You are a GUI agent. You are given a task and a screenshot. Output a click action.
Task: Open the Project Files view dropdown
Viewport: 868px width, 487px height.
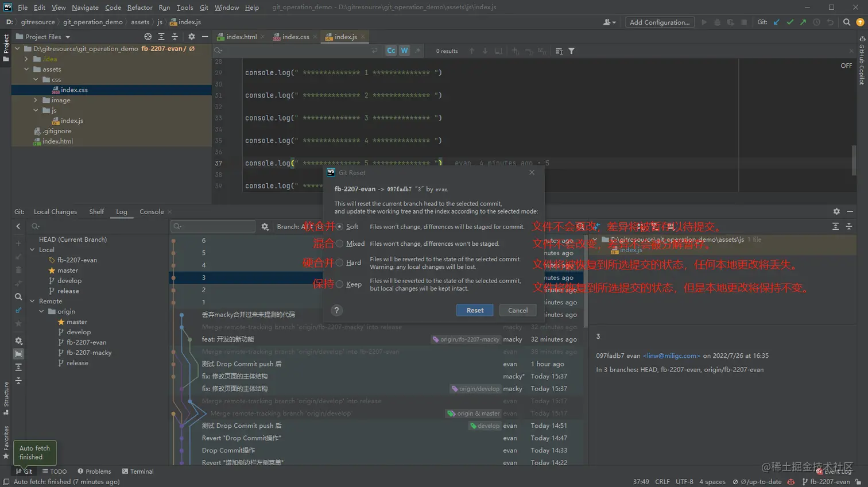pos(68,37)
